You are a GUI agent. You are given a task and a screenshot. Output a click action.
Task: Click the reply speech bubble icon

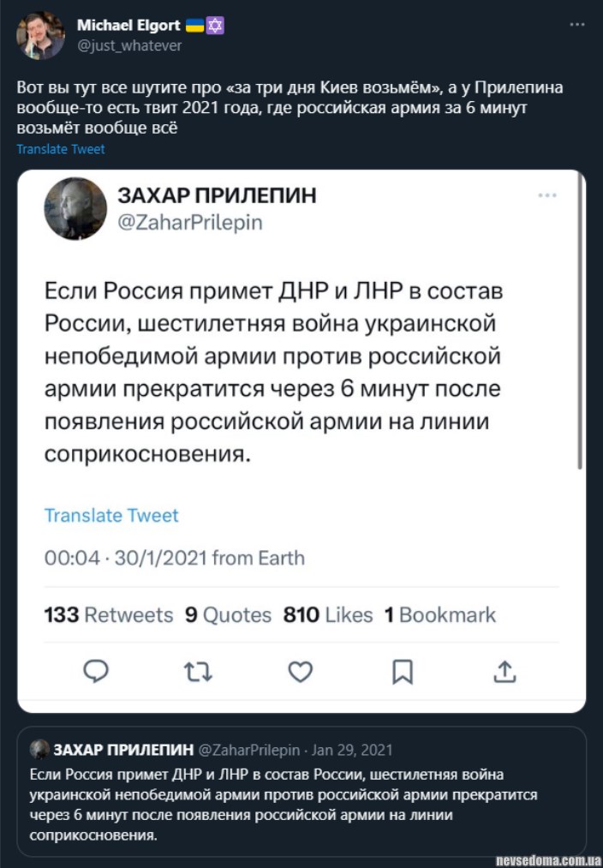click(95, 671)
